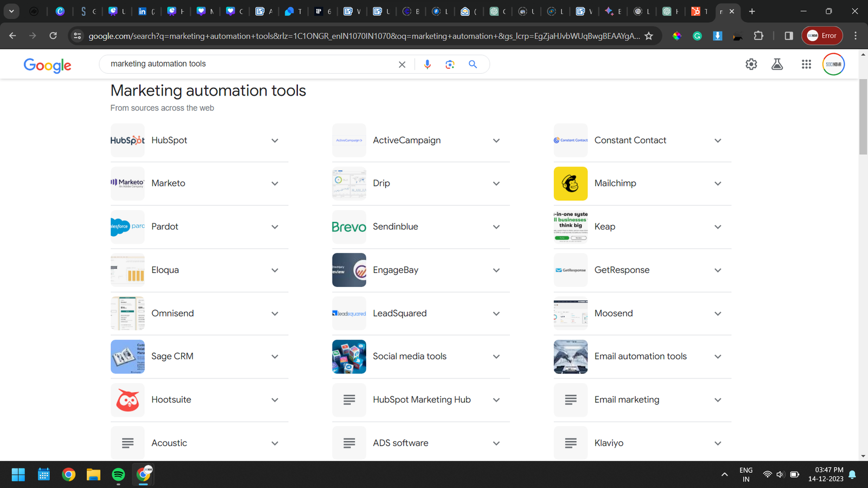The image size is (868, 488).
Task: Open Google Lens image search
Action: click(450, 65)
